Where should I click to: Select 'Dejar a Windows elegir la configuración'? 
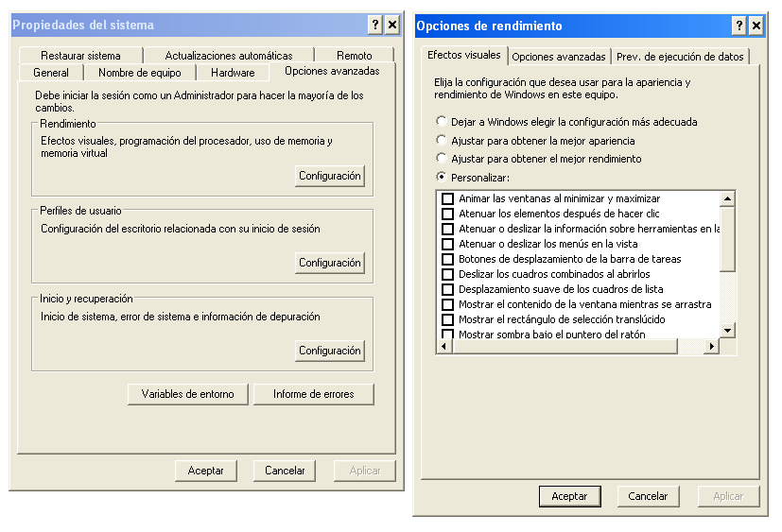[442, 122]
